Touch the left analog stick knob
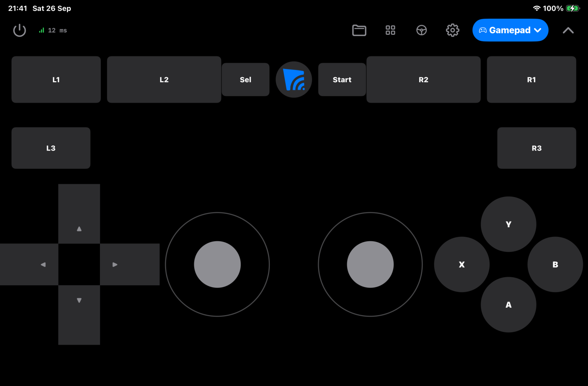Screen dimensions: 588x386 tap(217, 264)
